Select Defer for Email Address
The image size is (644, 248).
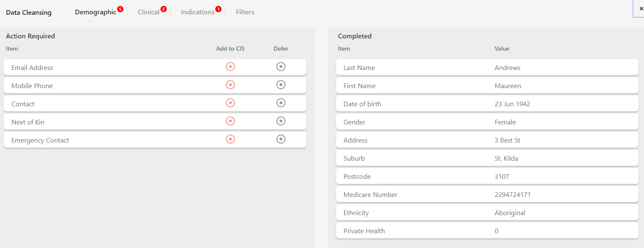[x=281, y=67]
